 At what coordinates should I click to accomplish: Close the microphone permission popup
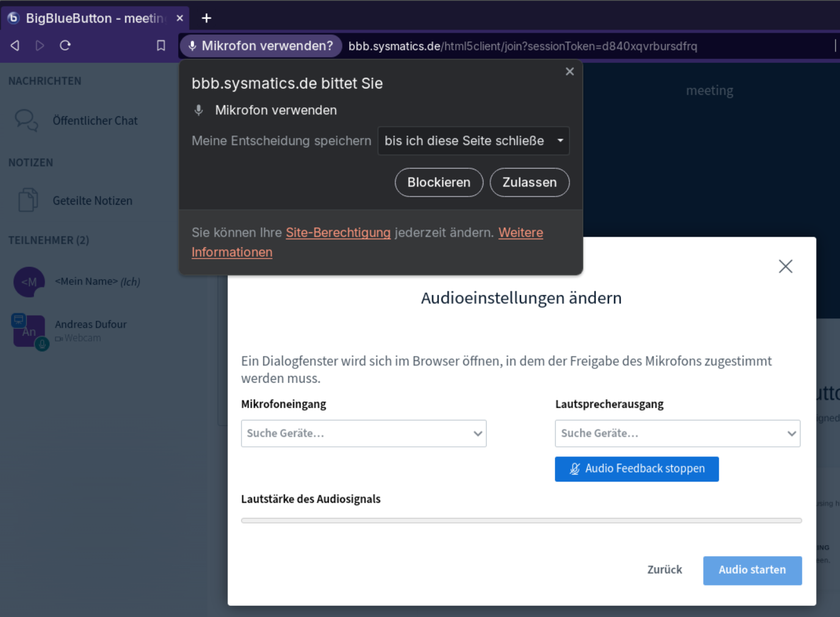point(569,72)
